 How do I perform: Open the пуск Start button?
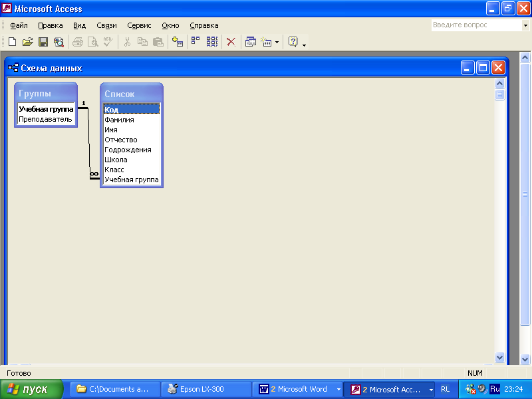coord(31,389)
